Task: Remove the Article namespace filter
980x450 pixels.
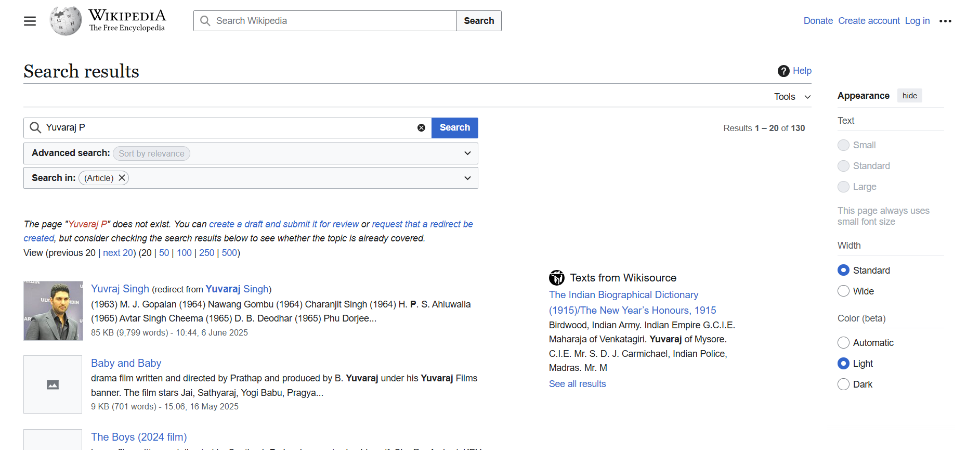Action: (122, 178)
